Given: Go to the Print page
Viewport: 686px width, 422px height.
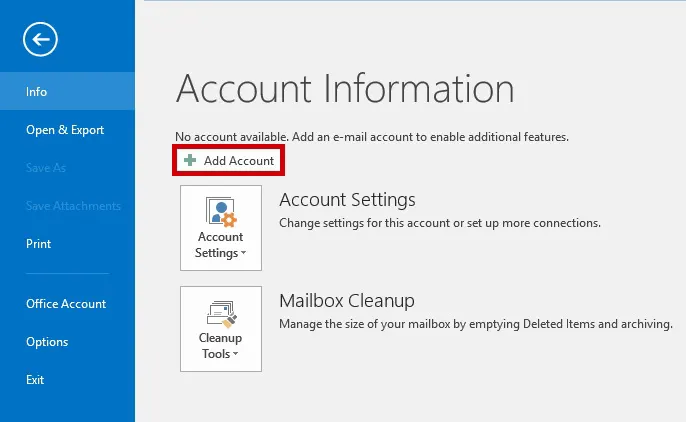Looking at the screenshot, I should pos(39,244).
